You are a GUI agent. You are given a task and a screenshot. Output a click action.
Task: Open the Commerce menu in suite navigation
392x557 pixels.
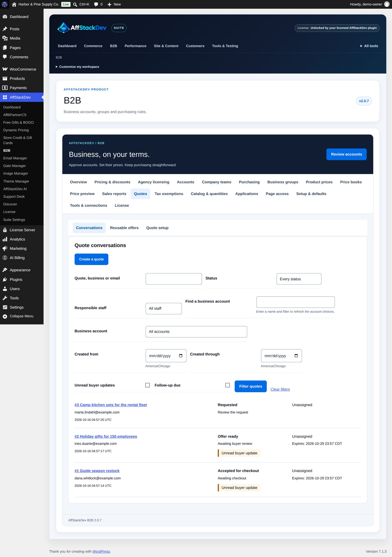tap(93, 46)
